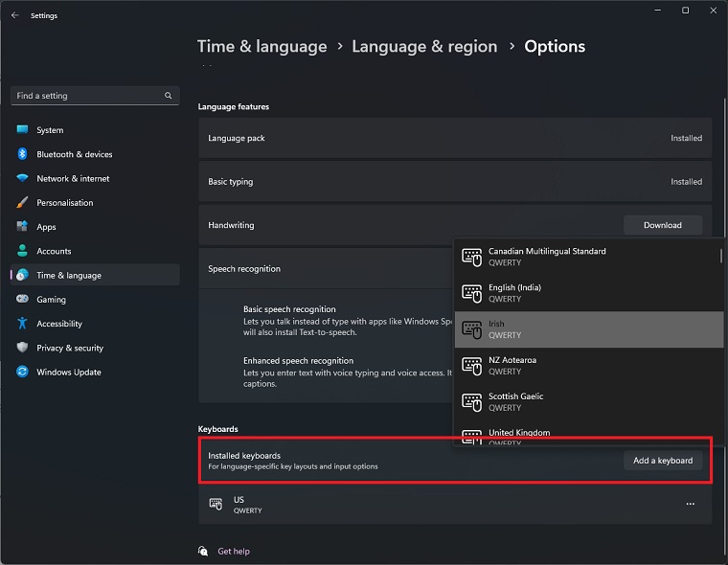Click keyboard icon beside Canadian Multilingual Standard
Screen dimensions: 728x565
471,258
